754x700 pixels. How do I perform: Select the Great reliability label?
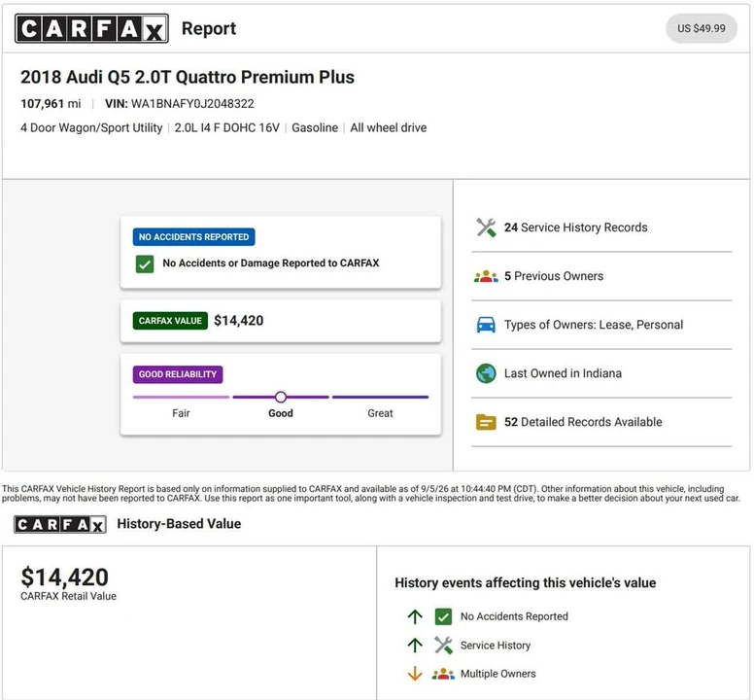point(380,413)
